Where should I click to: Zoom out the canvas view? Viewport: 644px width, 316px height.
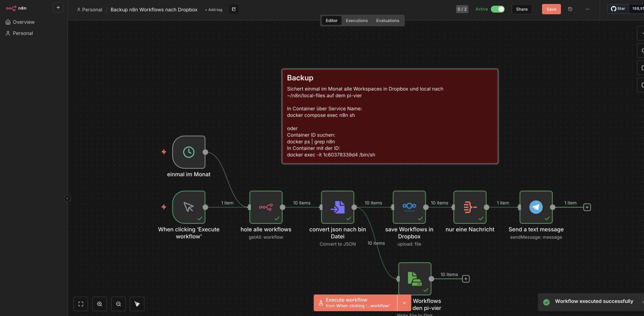[x=118, y=304]
